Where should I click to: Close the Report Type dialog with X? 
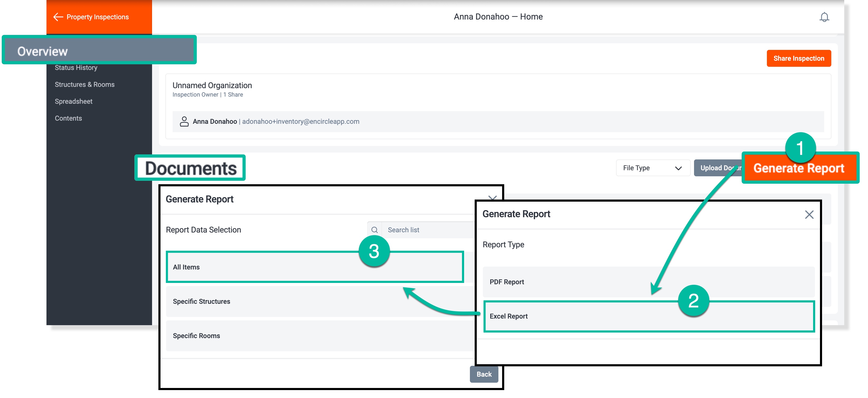(x=809, y=215)
